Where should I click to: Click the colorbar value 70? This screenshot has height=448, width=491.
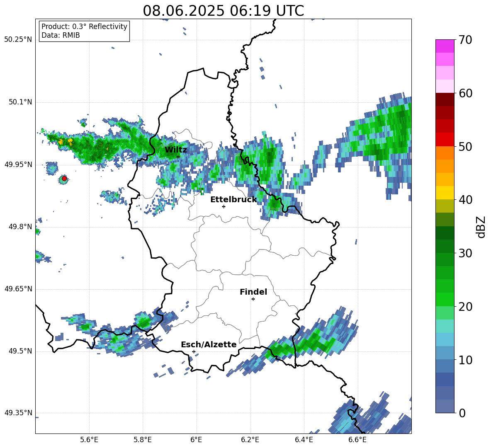click(x=465, y=40)
